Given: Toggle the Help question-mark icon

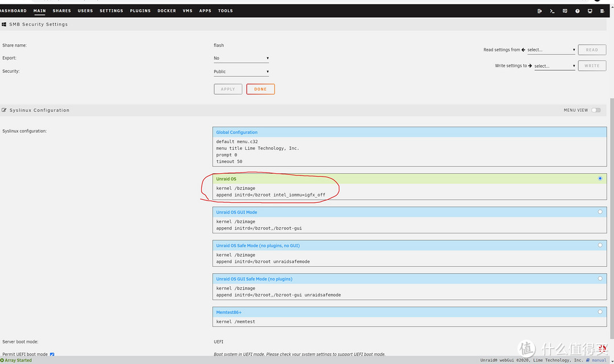Looking at the screenshot, I should click(x=577, y=11).
